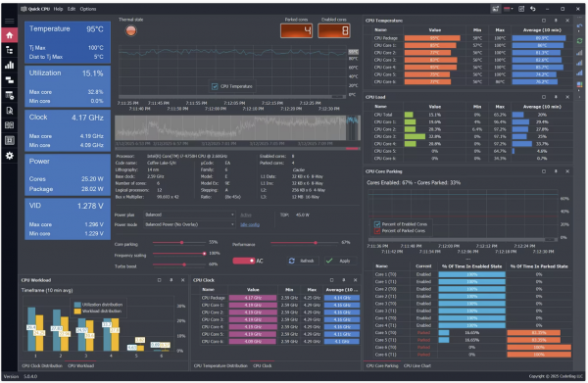Click the window layout icon in title bar

521,9
